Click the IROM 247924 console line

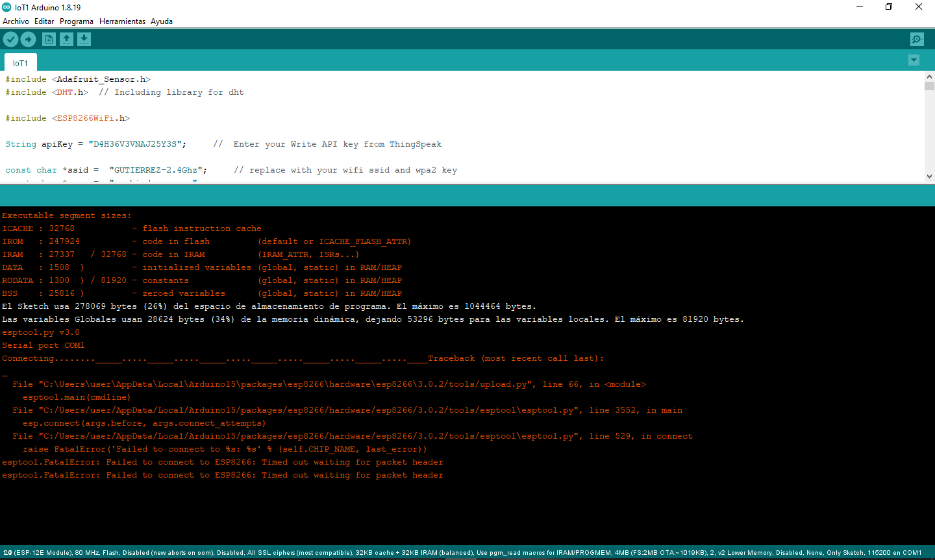pos(206,241)
